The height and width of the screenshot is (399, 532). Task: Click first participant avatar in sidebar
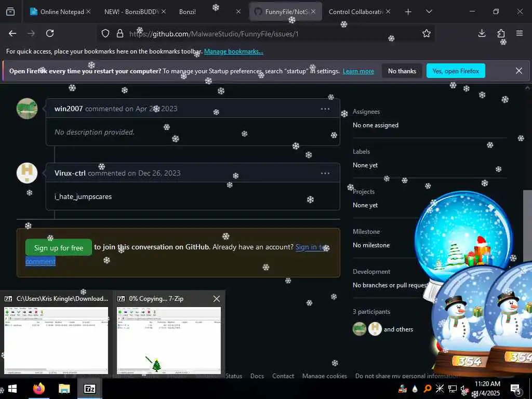click(360, 329)
